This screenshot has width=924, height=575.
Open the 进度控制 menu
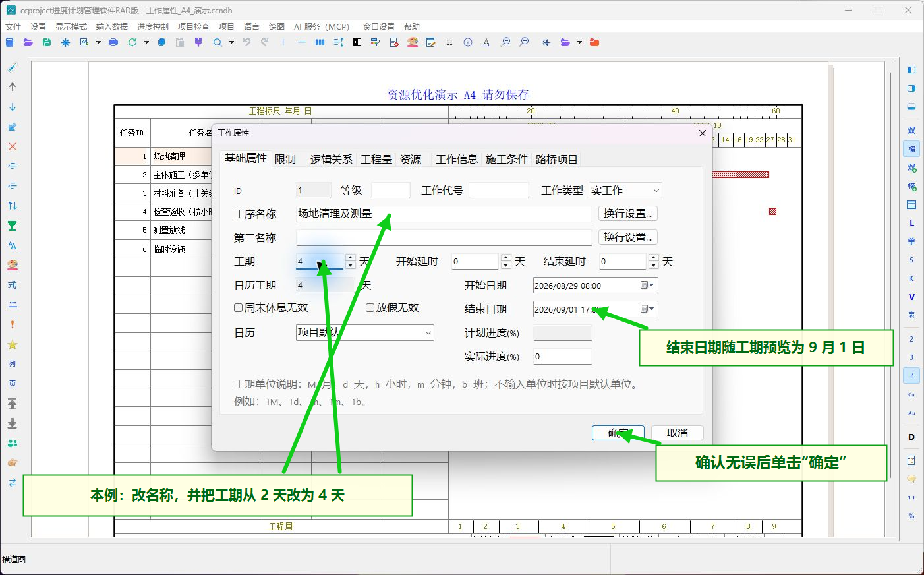(153, 26)
